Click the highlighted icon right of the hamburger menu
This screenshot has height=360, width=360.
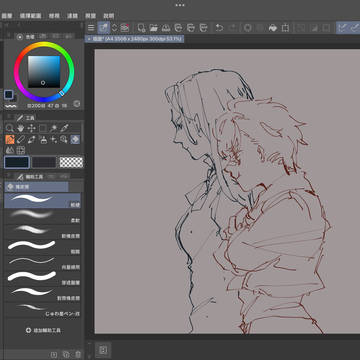click(x=103, y=28)
